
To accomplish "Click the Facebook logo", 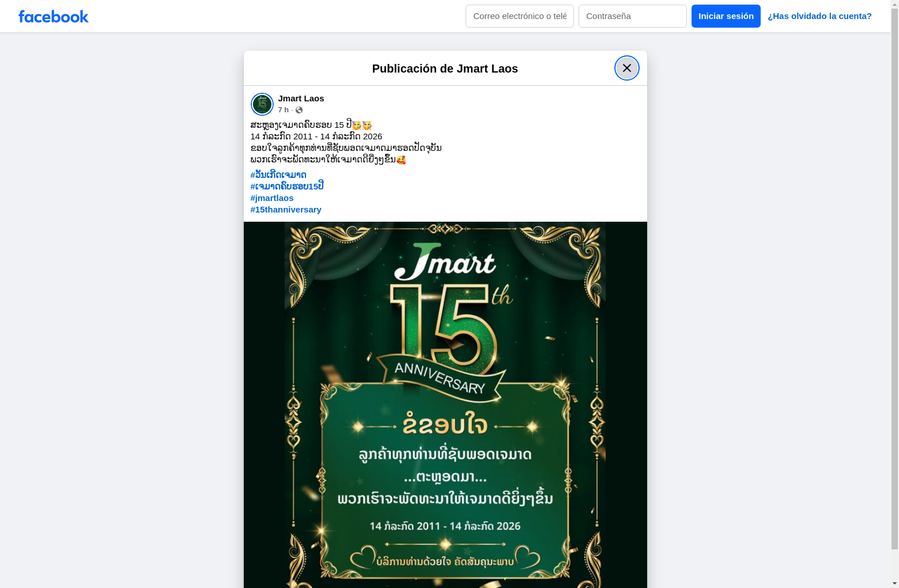I will tap(54, 16).
